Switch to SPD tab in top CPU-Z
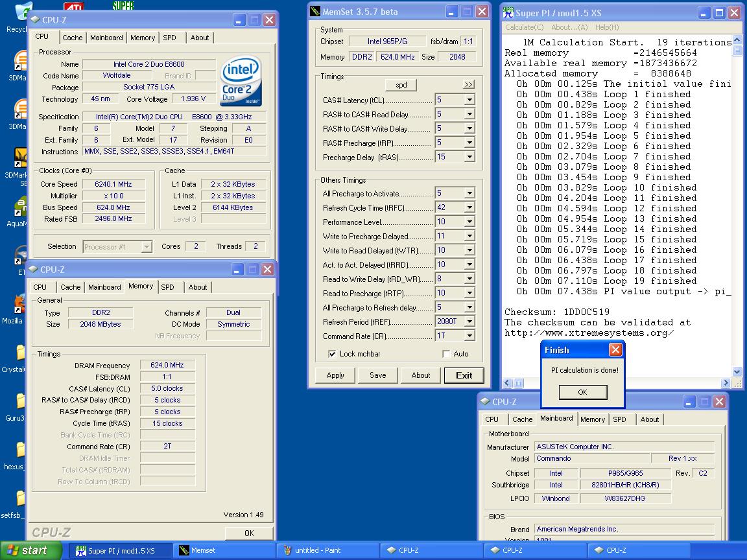747x560 pixels. pyautogui.click(x=170, y=38)
